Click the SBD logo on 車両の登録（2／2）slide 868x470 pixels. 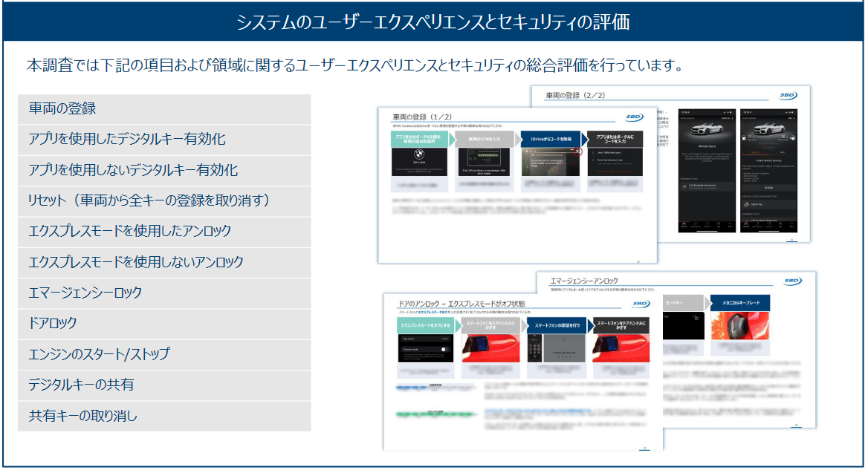coord(789,96)
